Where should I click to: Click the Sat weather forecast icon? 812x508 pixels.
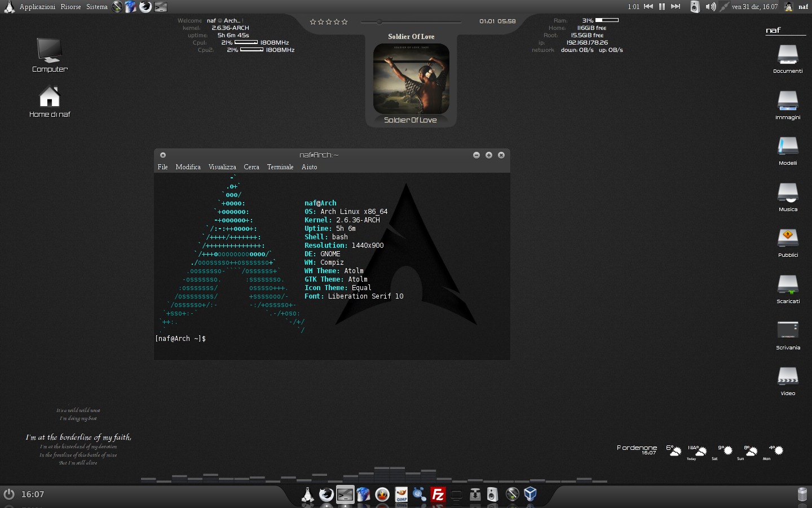pos(727,450)
